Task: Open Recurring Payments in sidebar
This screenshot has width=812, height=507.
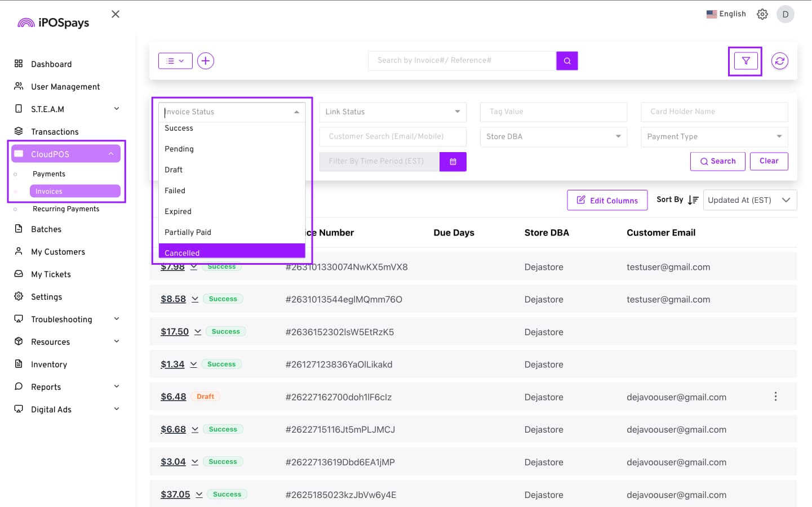Action: (66, 209)
